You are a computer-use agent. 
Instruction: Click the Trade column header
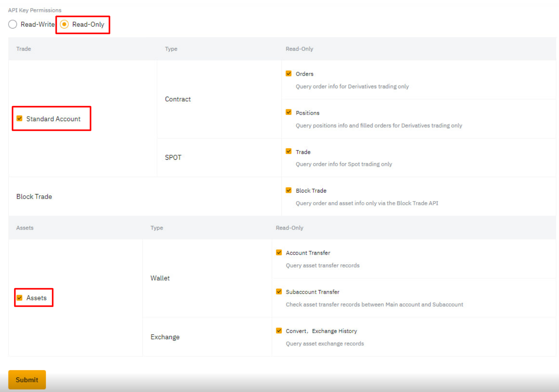tap(24, 49)
